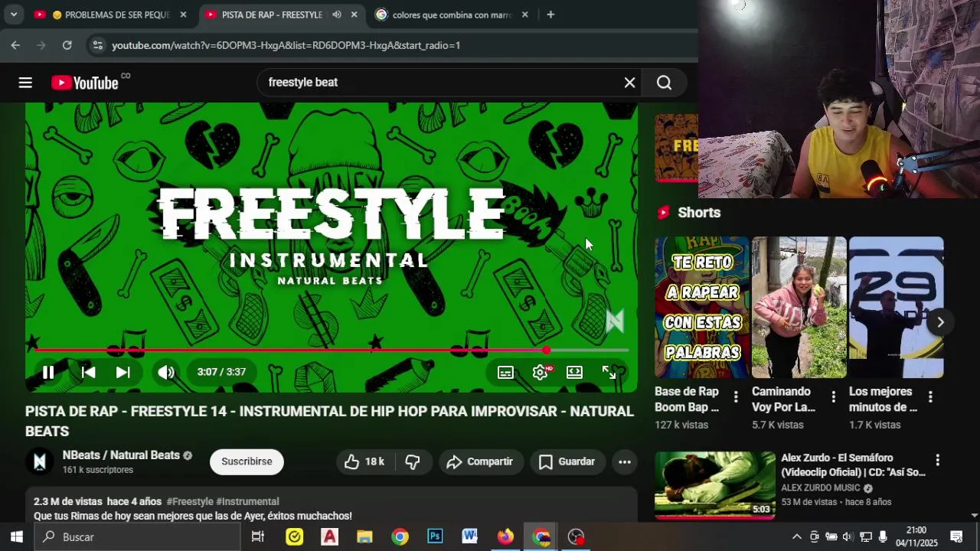Image resolution: width=980 pixels, height=551 pixels.
Task: Clear the freestyle beat search text
Action: tap(629, 83)
